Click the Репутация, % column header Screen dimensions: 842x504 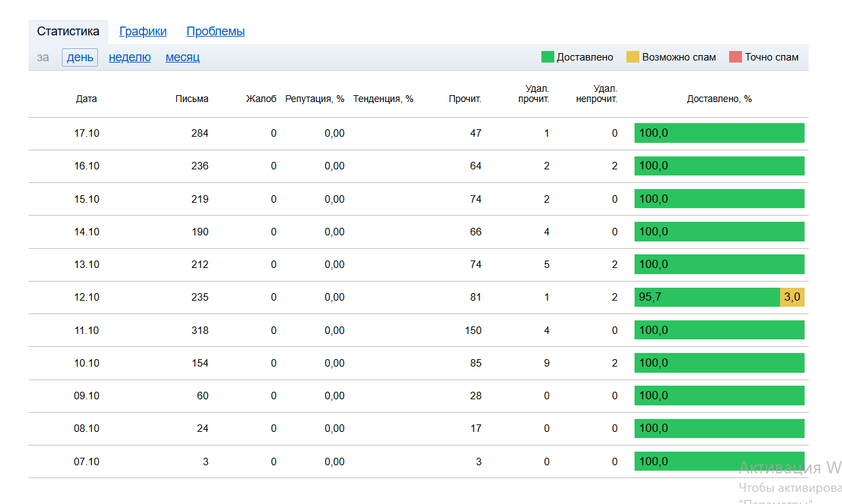tap(314, 99)
